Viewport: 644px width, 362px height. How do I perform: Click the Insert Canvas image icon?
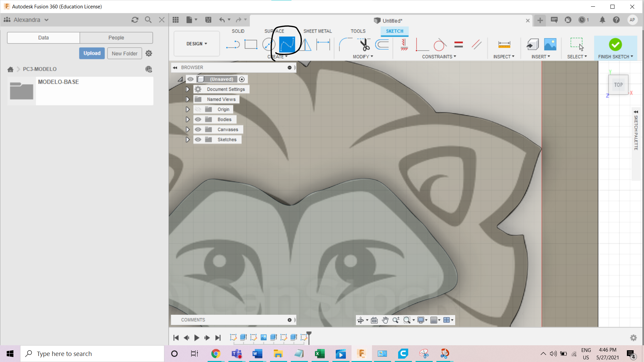tap(550, 44)
